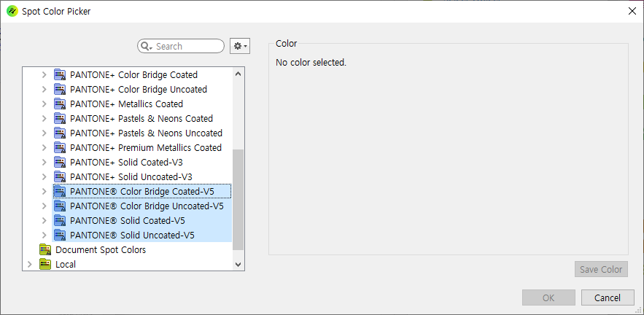
Task: Select the PANTONE+ Premium Metallics Coated row
Action: click(x=146, y=147)
